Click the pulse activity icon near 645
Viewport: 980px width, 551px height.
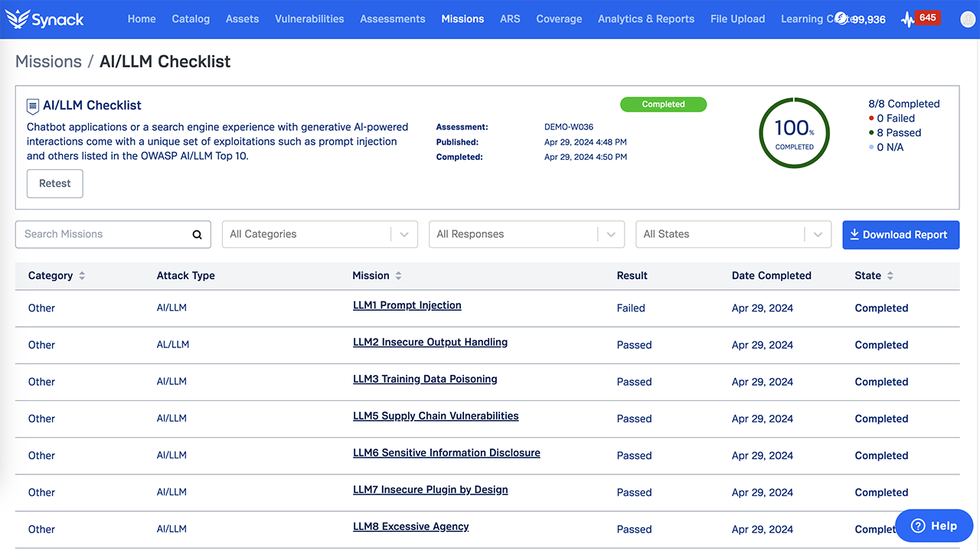pos(908,20)
